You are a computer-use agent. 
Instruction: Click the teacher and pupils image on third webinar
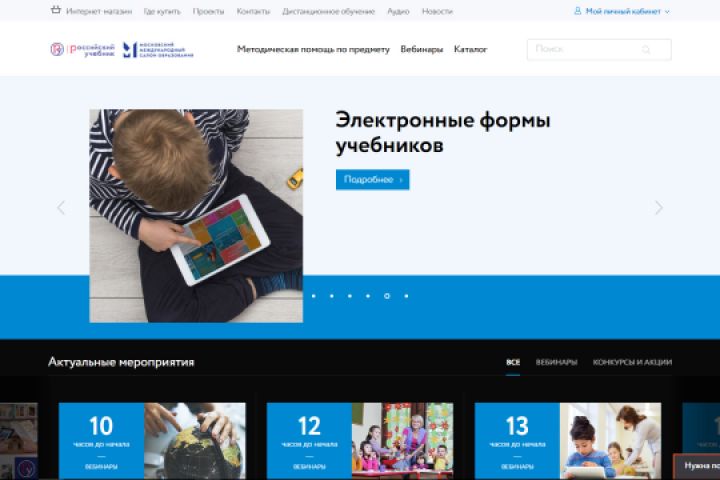[x=611, y=441]
